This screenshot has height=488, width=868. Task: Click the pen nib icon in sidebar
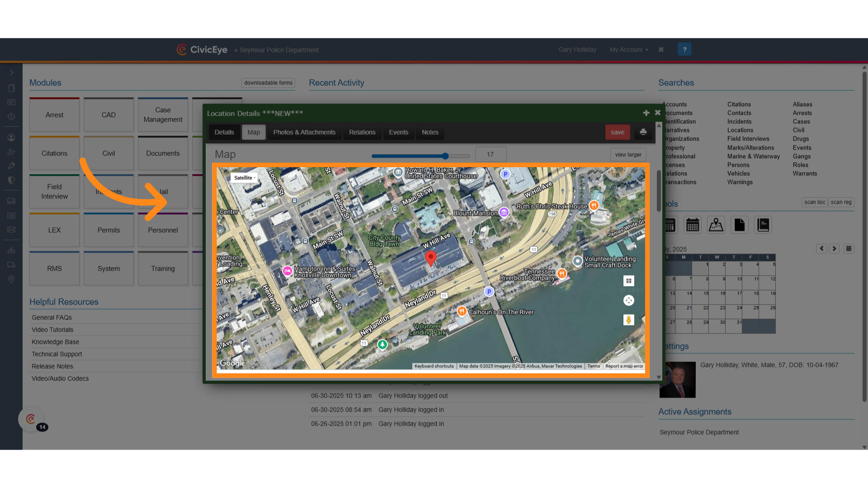[x=11, y=166]
